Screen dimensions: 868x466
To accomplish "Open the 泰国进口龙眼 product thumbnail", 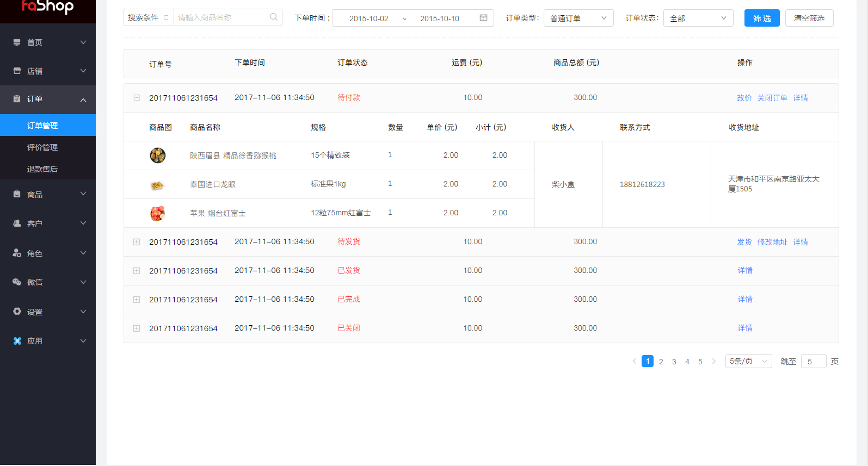I will coord(157,185).
